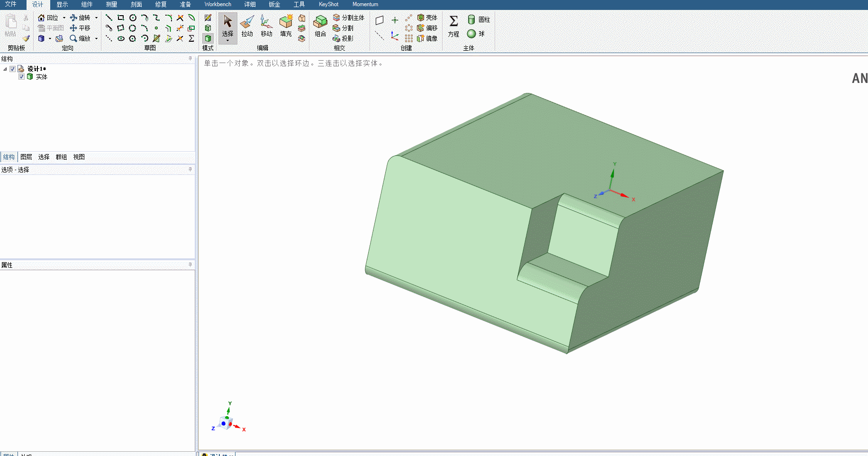Open the 图层 panel tab

click(26, 157)
